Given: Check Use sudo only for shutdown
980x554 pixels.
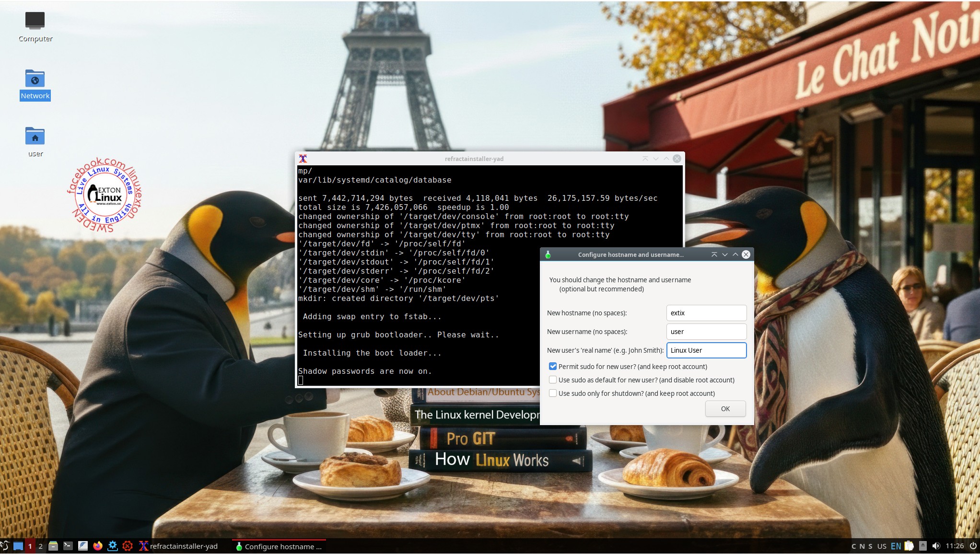Looking at the screenshot, I should click(x=553, y=393).
